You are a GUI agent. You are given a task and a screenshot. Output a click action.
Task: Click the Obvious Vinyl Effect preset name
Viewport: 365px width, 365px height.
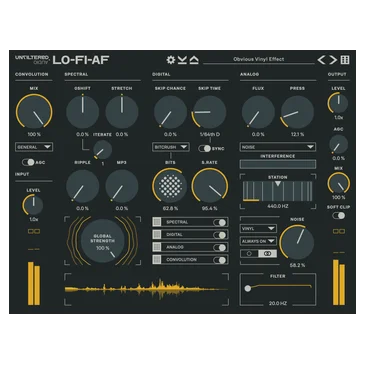pyautogui.click(x=259, y=59)
